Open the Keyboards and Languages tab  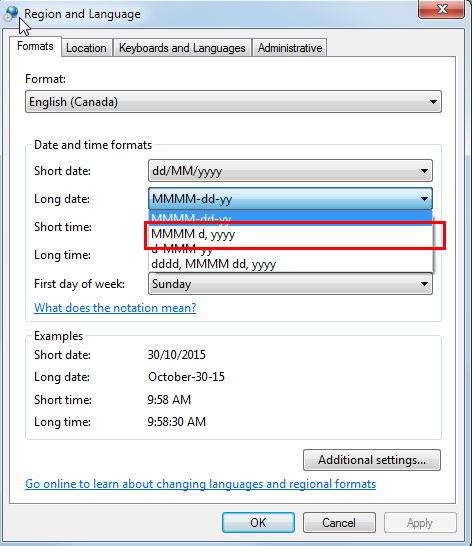click(182, 48)
